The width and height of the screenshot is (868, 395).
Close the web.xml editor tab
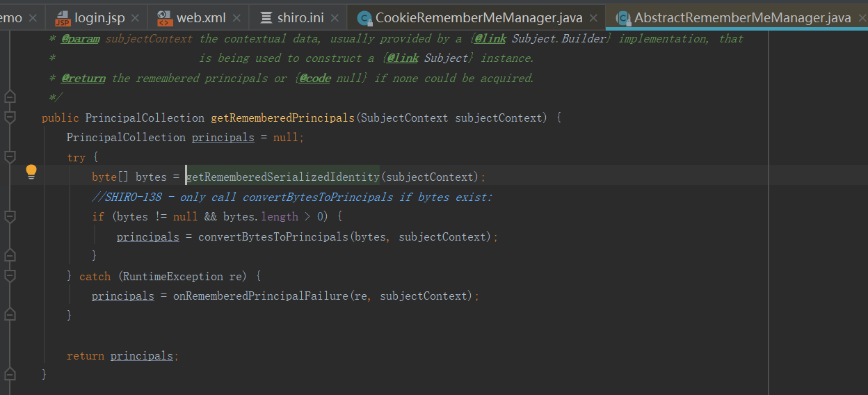pos(236,18)
